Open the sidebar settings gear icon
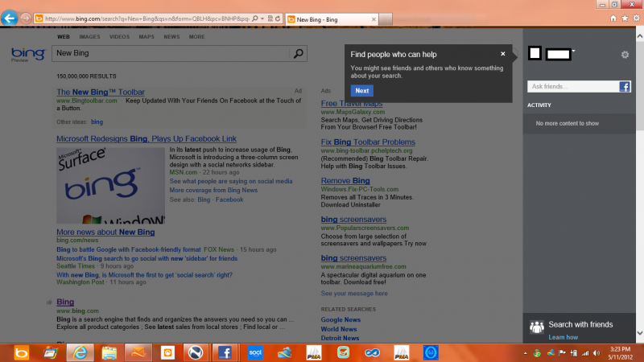Screen dimensions: 644x362 tap(625, 55)
